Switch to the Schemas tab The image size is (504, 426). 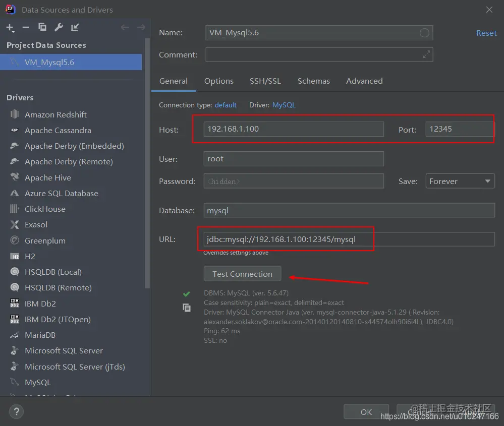(314, 81)
